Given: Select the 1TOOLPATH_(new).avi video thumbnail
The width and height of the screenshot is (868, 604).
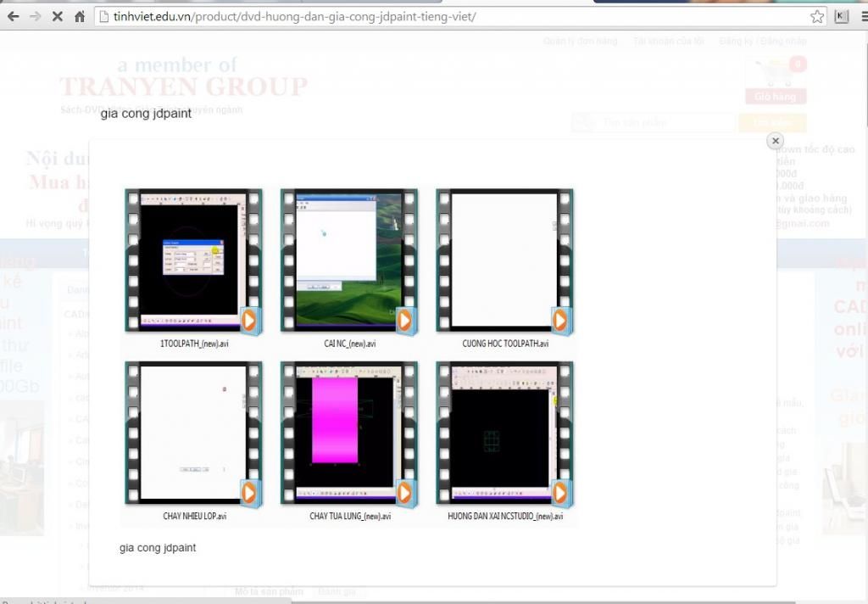Looking at the screenshot, I should click(x=194, y=260).
